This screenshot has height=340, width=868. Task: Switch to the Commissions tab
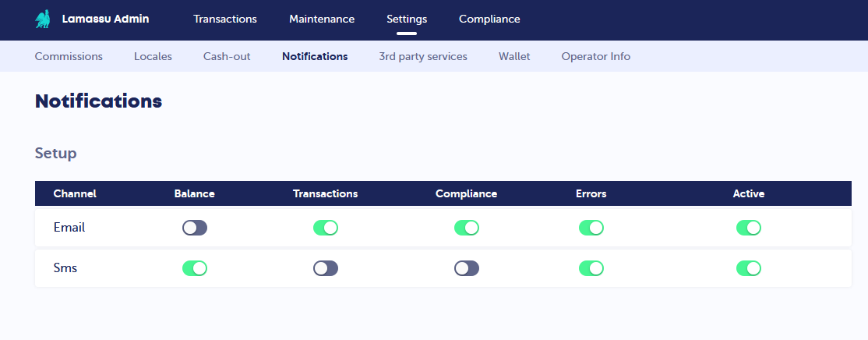point(69,56)
